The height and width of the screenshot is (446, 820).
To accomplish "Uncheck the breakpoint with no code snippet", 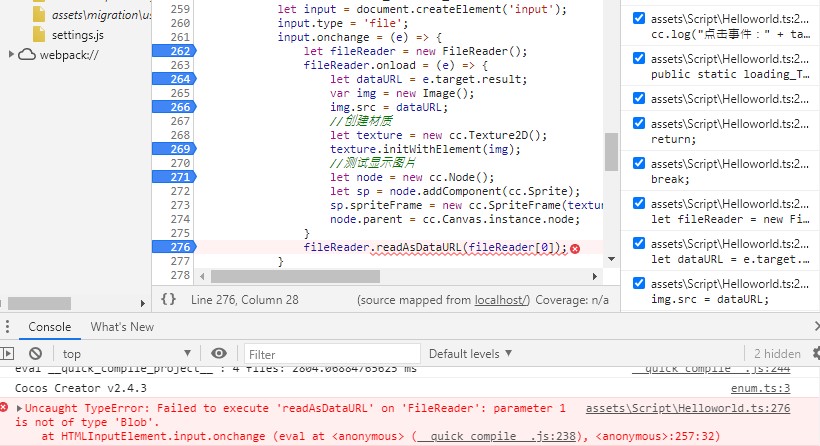I will point(639,98).
